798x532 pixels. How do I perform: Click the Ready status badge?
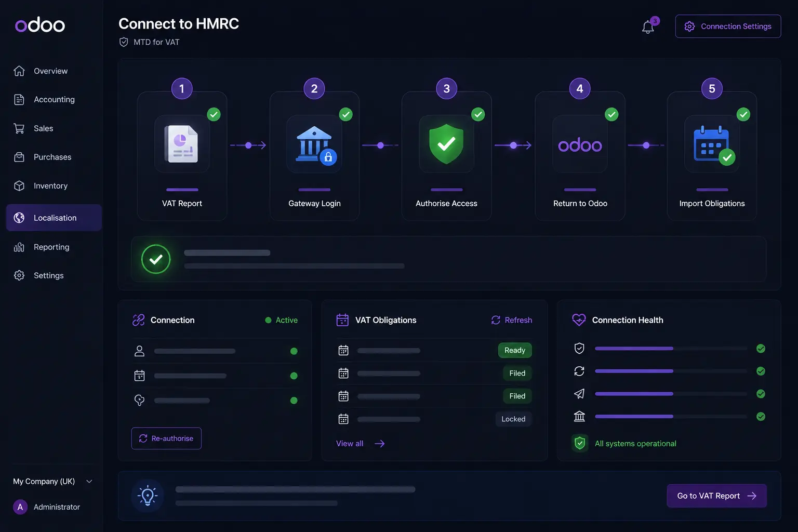[x=515, y=350]
